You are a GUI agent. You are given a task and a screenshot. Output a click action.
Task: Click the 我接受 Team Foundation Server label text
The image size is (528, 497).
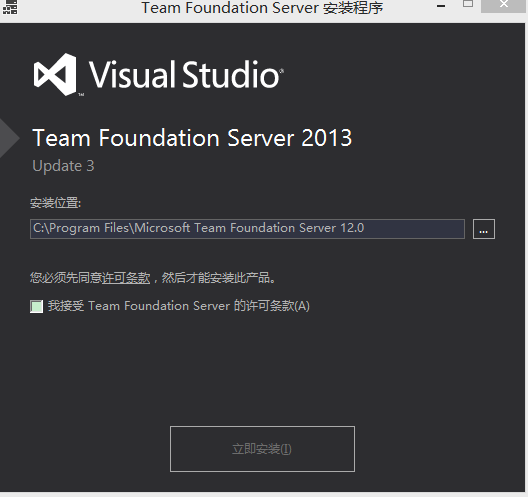[179, 306]
